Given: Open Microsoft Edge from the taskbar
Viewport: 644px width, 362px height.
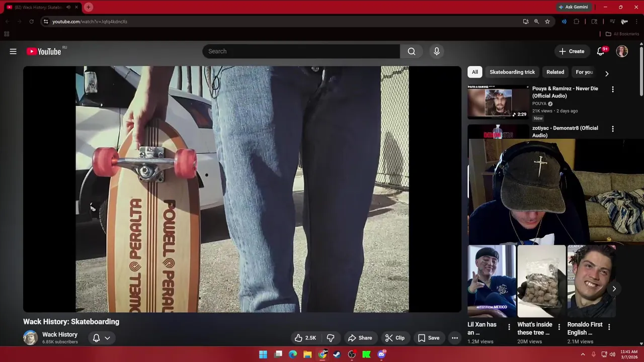Looking at the screenshot, I should click(293, 354).
